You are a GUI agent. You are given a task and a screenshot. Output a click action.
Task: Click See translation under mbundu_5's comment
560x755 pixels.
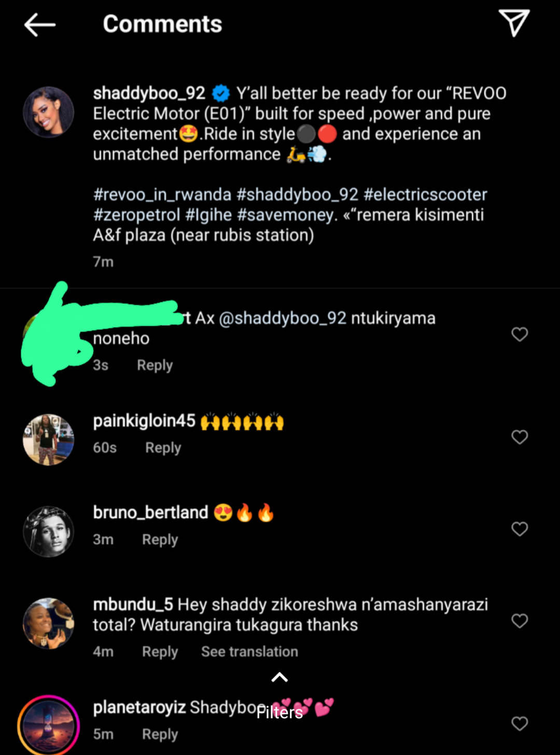249,652
